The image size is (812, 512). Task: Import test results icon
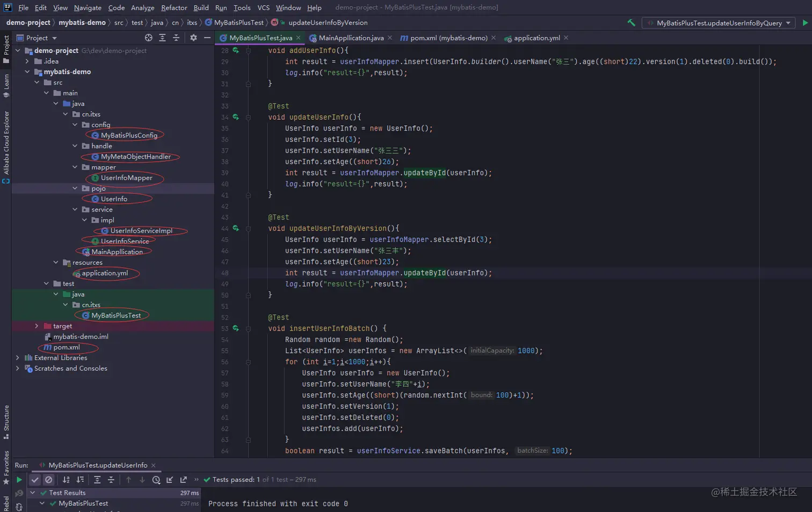pyautogui.click(x=170, y=480)
